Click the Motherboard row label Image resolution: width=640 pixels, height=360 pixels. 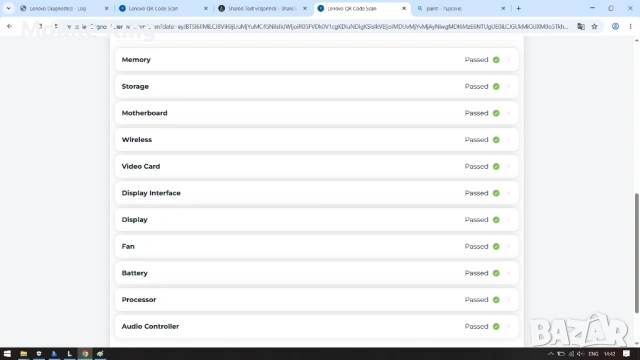(x=144, y=113)
